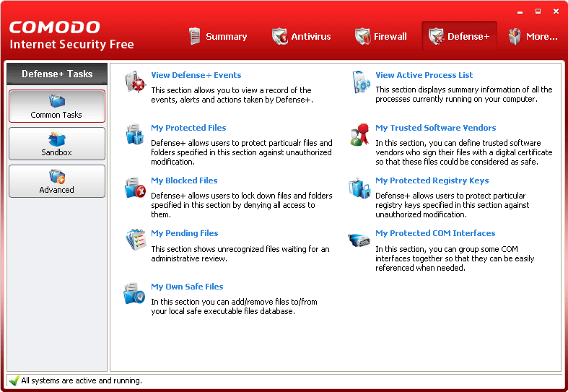The width and height of the screenshot is (568, 392).
Task: Click the 'All systems are active and running.' status
Action: (x=82, y=380)
